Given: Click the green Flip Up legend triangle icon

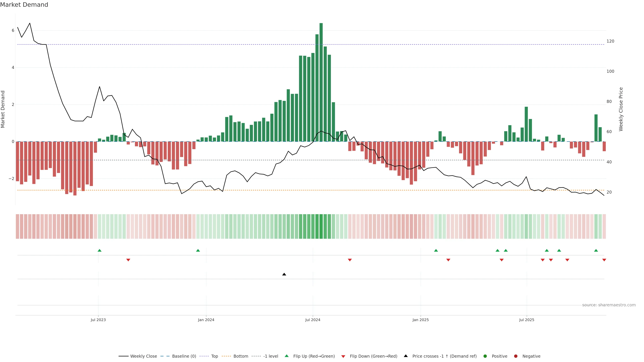Looking at the screenshot, I should pyautogui.click(x=287, y=356).
